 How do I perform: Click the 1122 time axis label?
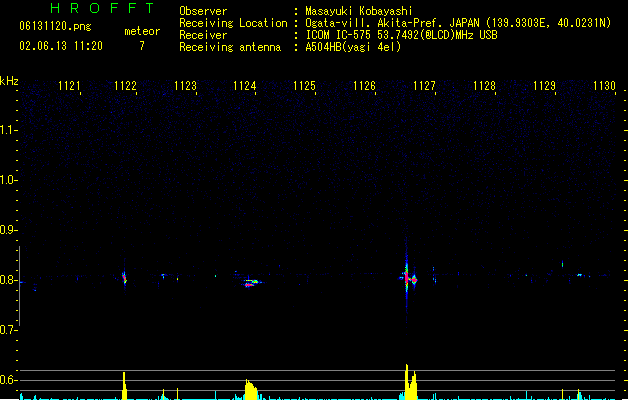[x=126, y=86]
